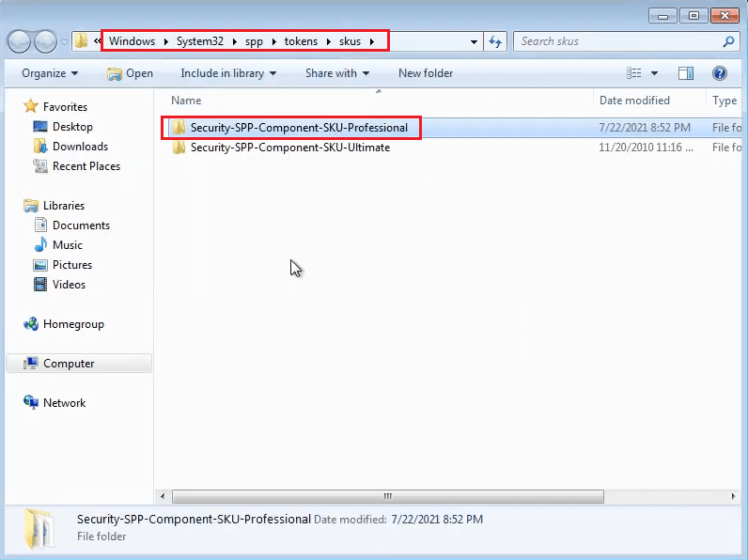The height and width of the screenshot is (560, 748).
Task: Open the Include in library menu
Action: [228, 73]
